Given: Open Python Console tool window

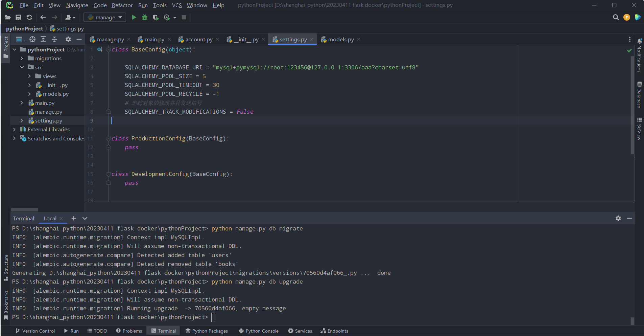Looking at the screenshot, I should 259,331.
